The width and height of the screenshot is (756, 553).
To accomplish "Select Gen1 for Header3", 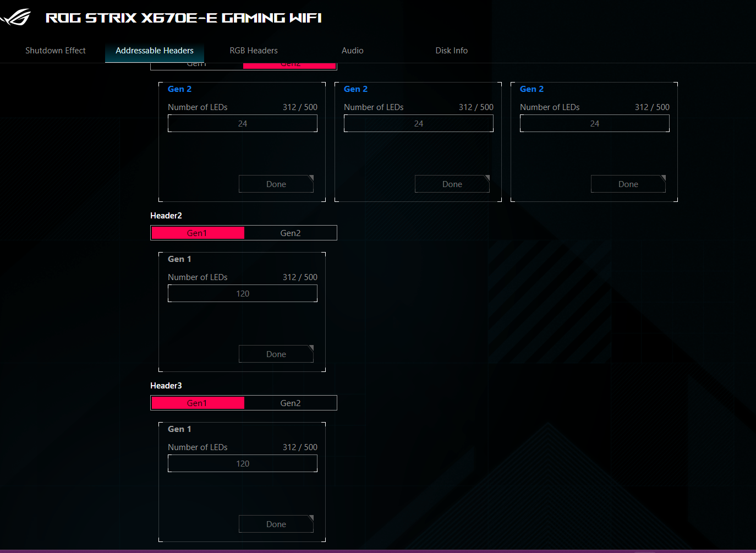I will pos(198,403).
